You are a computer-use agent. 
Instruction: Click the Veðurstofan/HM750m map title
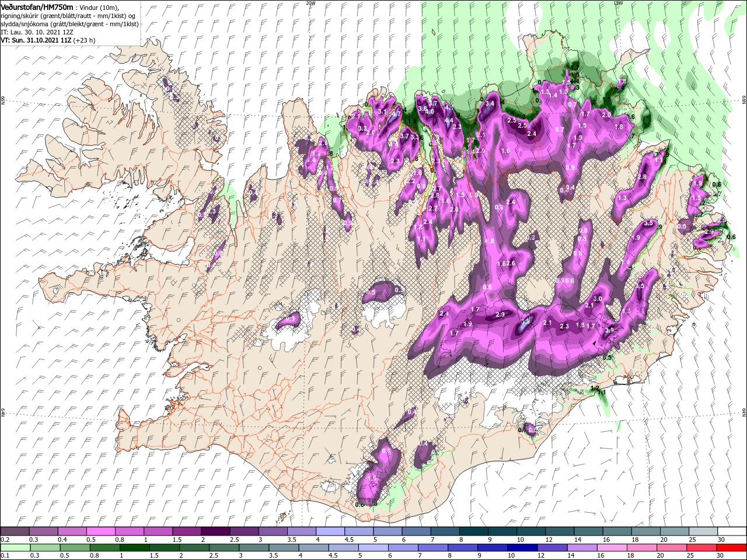[x=37, y=6]
